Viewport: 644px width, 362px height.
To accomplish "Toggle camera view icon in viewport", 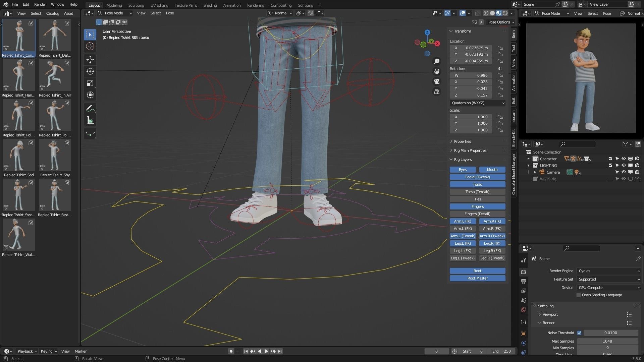I will [437, 81].
